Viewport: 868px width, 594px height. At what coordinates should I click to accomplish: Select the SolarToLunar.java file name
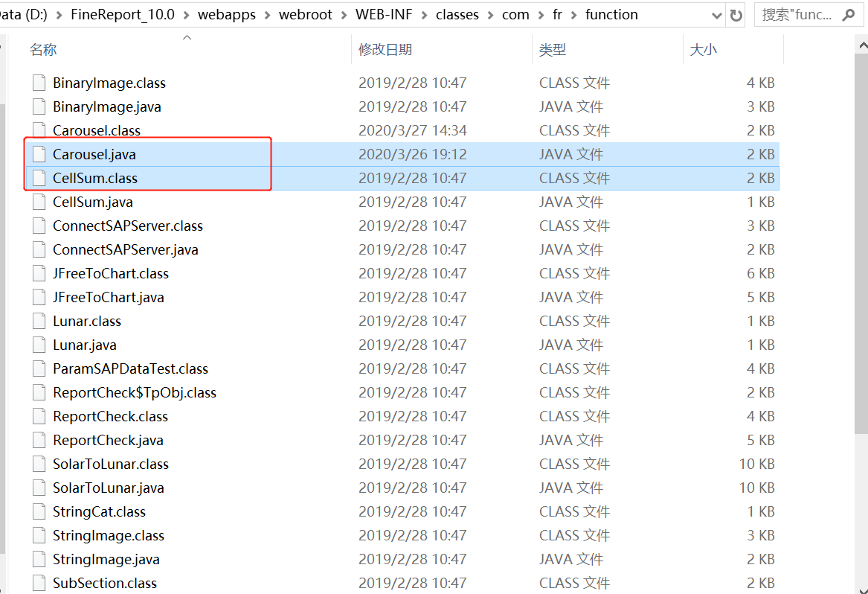109,488
